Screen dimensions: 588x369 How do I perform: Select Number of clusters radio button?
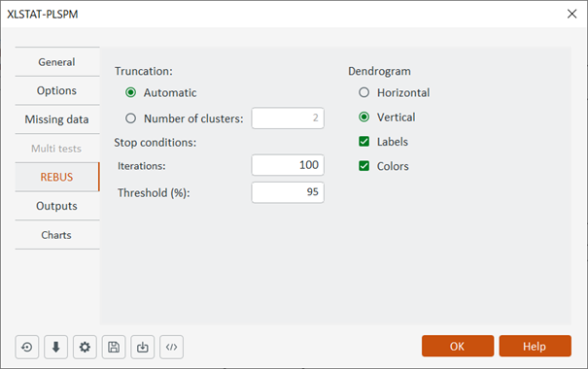click(130, 118)
